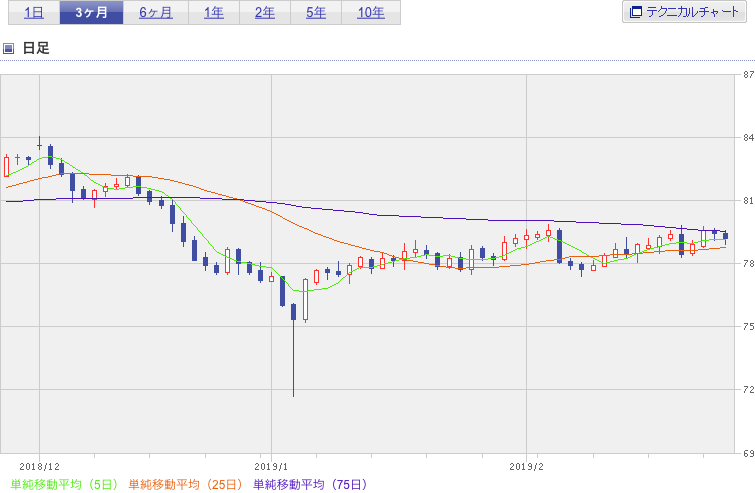Open the テクニカルチャート button
This screenshot has height=493, width=755.
point(684,12)
